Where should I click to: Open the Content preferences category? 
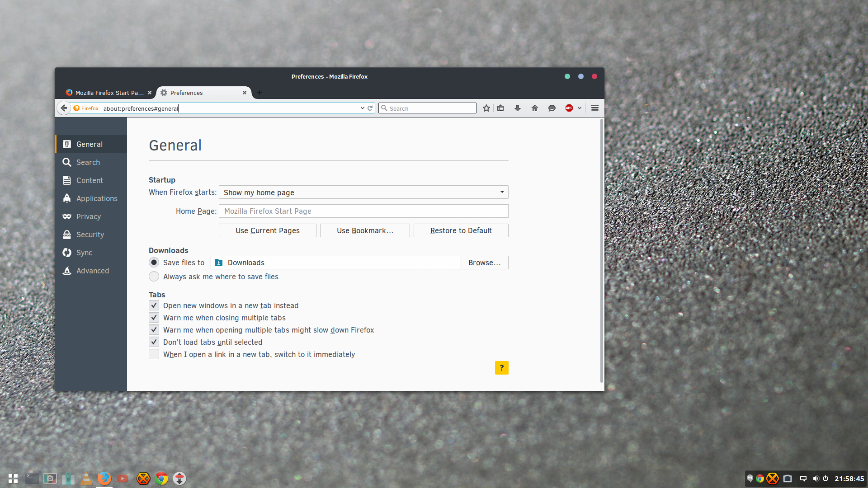[91, 180]
